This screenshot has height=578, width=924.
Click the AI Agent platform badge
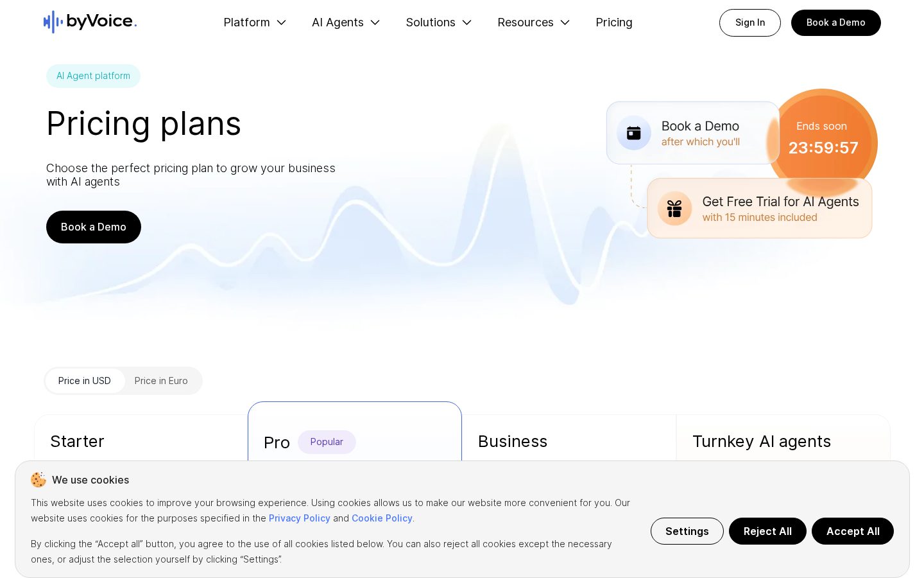point(93,76)
